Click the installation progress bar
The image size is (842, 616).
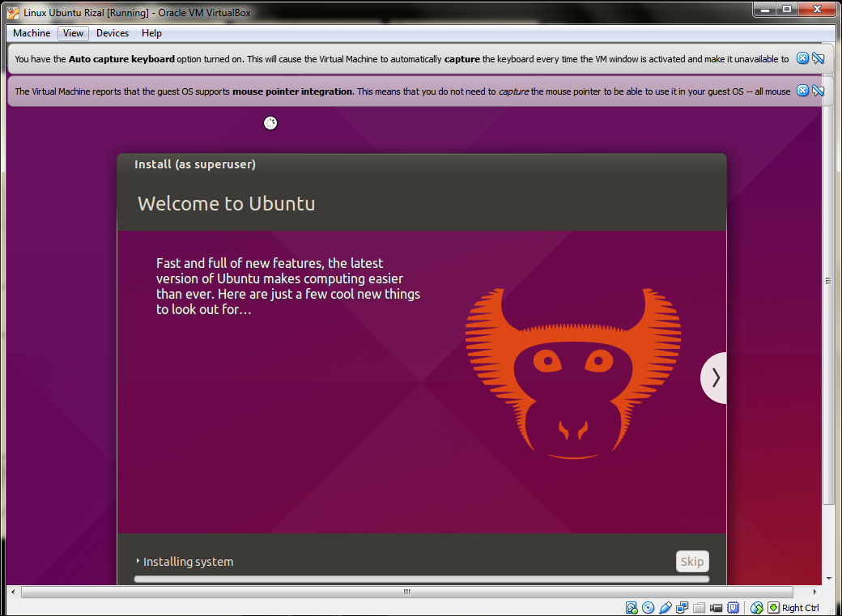[x=422, y=579]
